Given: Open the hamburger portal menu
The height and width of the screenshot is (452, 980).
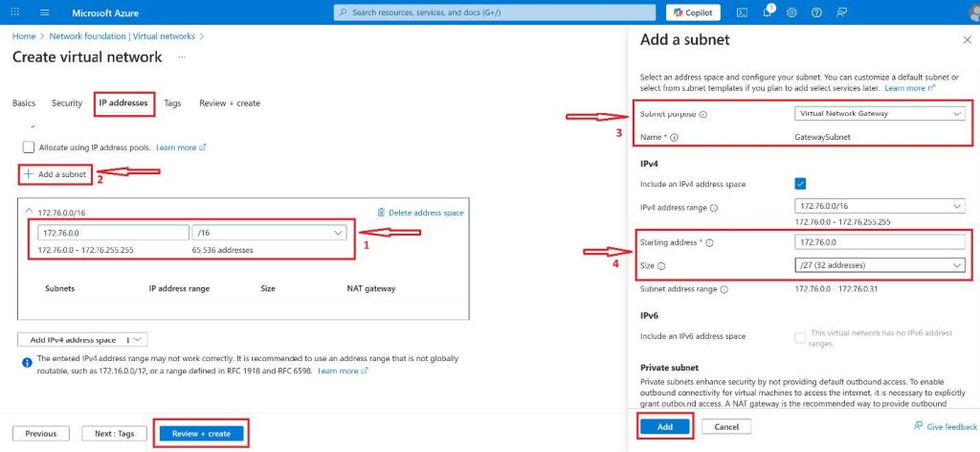Looking at the screenshot, I should coord(45,12).
